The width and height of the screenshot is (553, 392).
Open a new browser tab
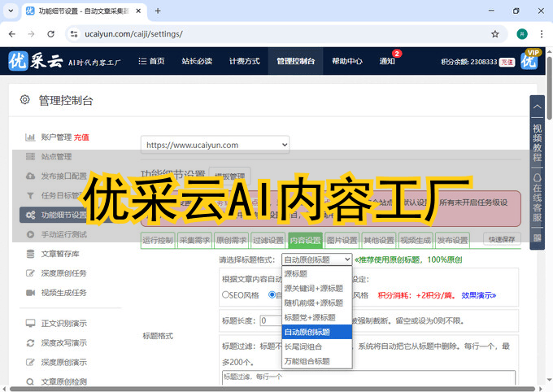(x=158, y=11)
